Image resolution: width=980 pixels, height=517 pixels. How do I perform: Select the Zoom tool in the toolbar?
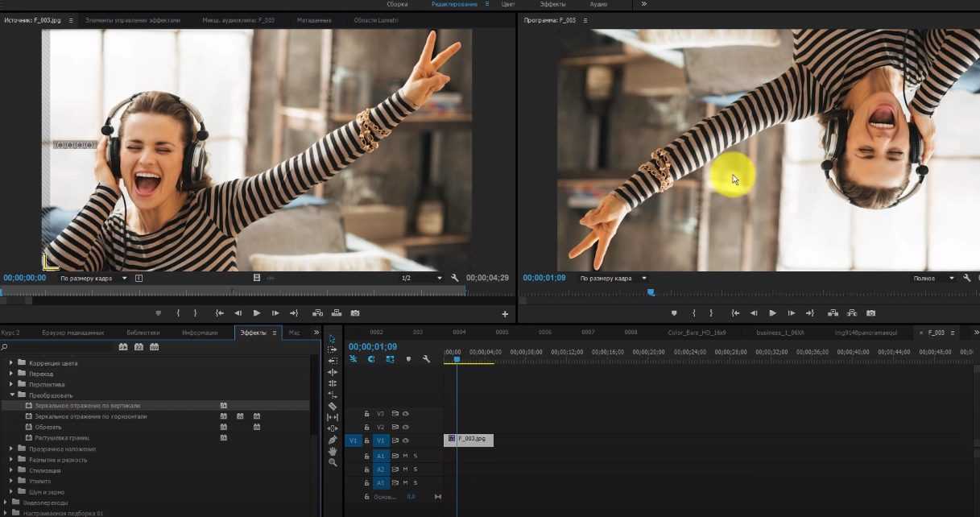(333, 462)
